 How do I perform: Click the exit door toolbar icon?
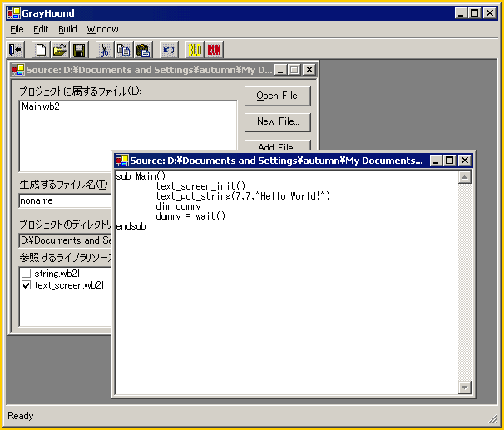[15, 50]
